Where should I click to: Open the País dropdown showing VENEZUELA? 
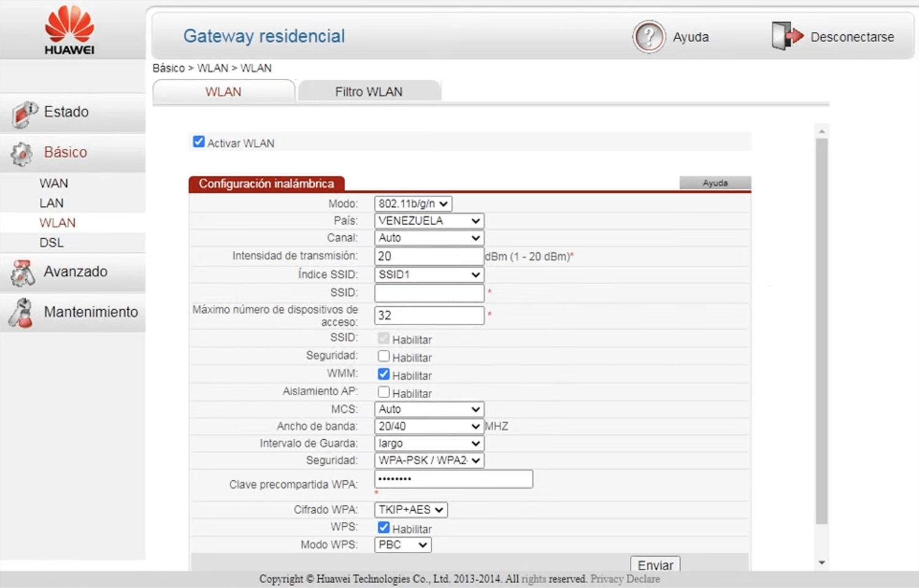coord(429,221)
